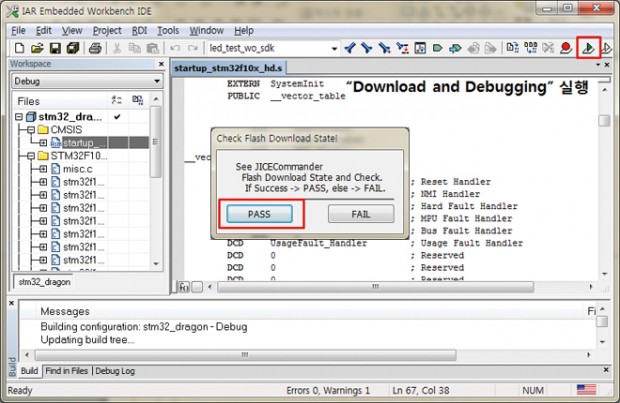Click the PASS button in dialog

point(259,214)
